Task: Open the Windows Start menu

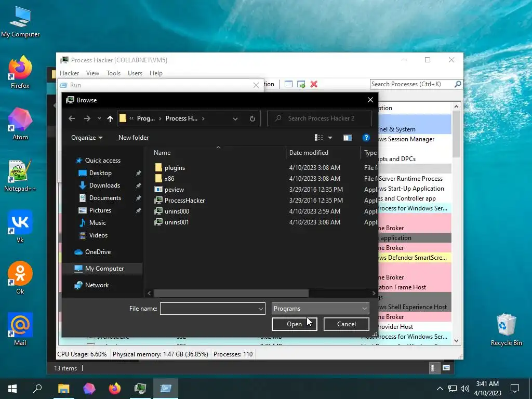Action: click(12, 389)
